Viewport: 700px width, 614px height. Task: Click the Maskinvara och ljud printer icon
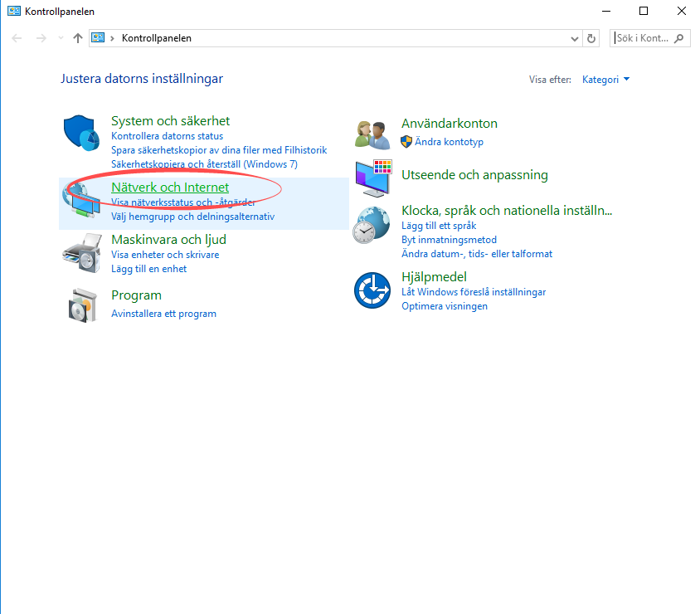click(x=81, y=253)
